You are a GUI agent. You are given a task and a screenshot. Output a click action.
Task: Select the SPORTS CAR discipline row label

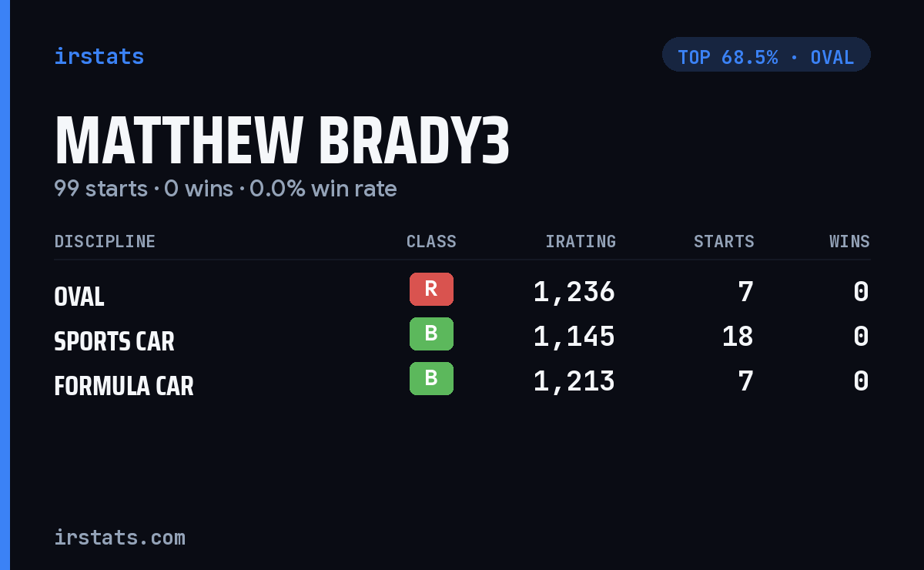[114, 341]
